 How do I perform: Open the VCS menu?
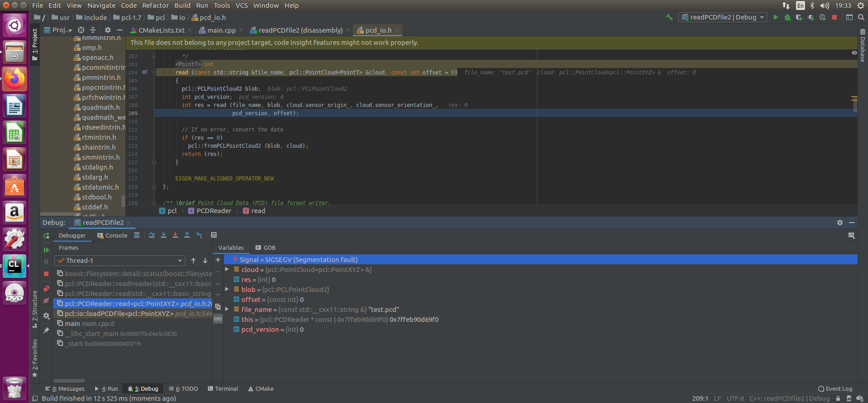[x=241, y=5]
